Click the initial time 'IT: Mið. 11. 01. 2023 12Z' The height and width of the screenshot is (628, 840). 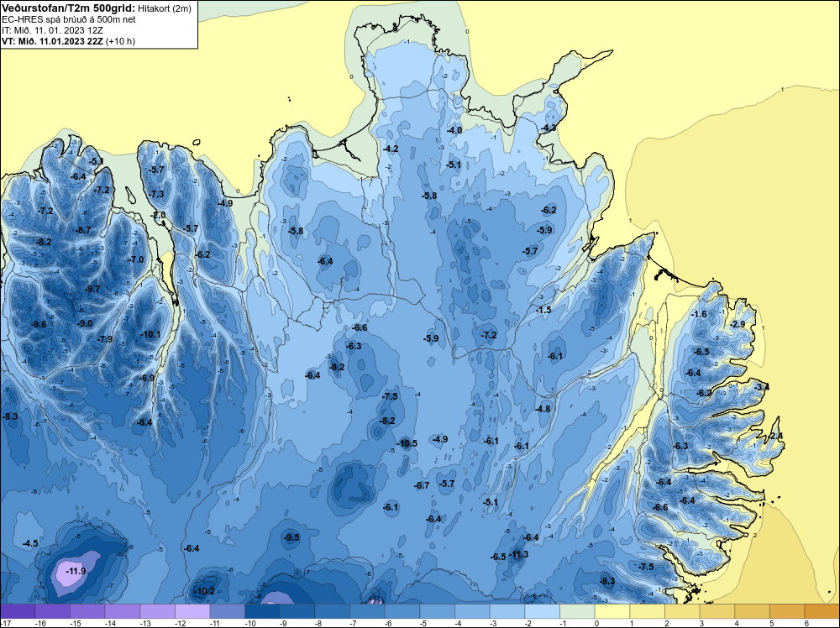pyautogui.click(x=52, y=30)
